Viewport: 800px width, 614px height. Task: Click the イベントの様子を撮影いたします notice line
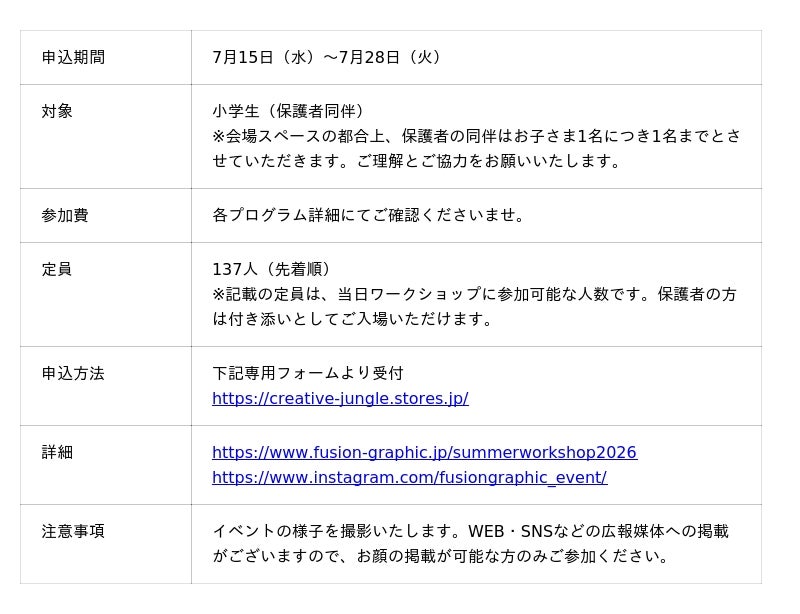click(x=470, y=532)
